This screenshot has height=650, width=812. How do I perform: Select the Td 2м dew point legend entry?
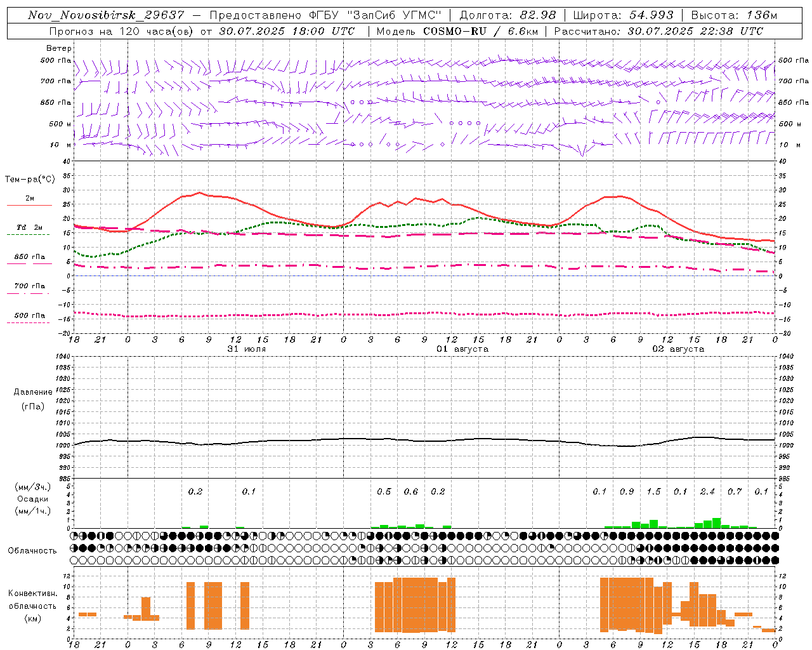29,228
